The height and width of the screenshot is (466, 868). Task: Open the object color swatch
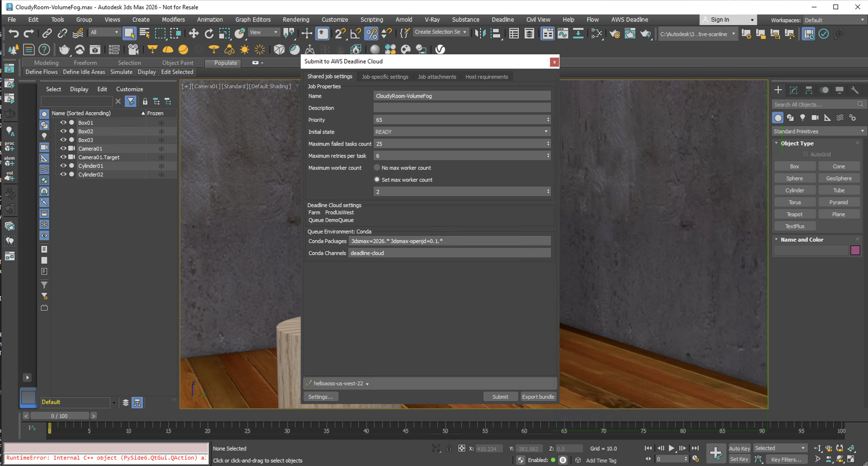click(x=856, y=250)
